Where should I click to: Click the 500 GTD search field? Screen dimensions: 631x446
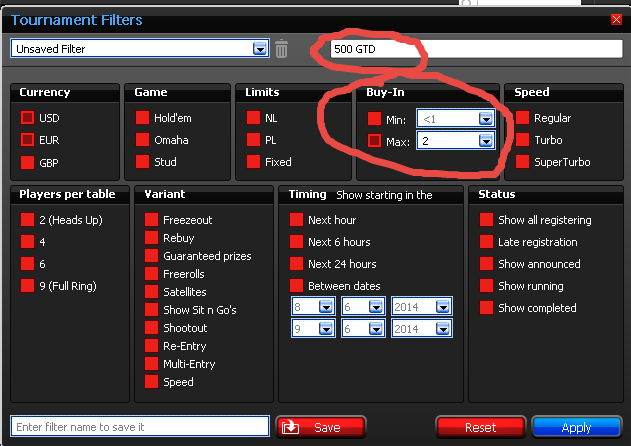point(476,49)
